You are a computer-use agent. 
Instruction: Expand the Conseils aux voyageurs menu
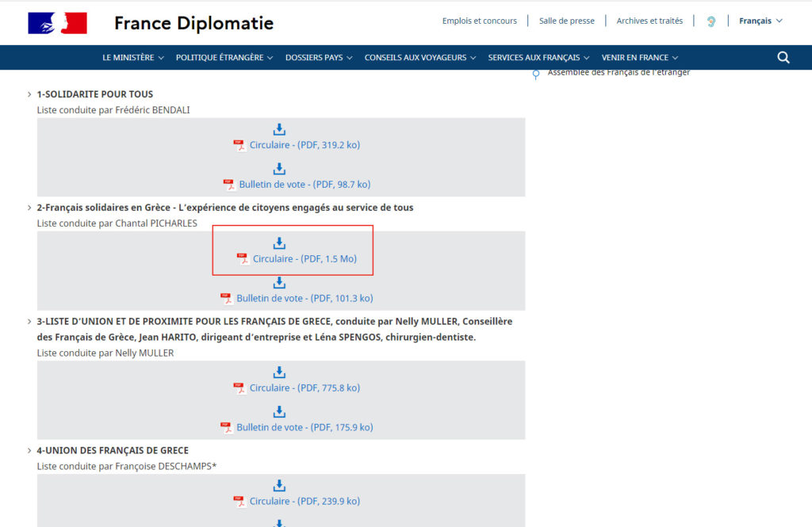tap(419, 58)
